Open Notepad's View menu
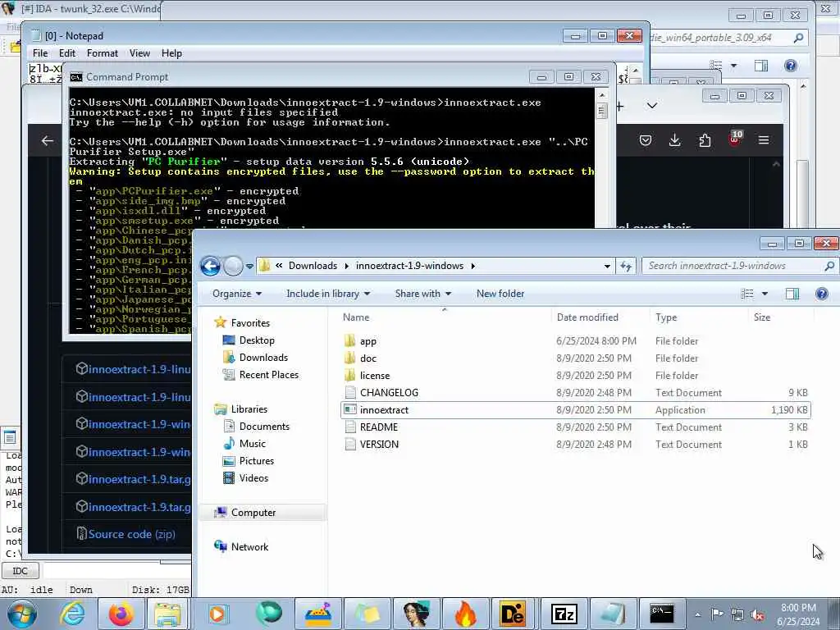 (x=139, y=53)
